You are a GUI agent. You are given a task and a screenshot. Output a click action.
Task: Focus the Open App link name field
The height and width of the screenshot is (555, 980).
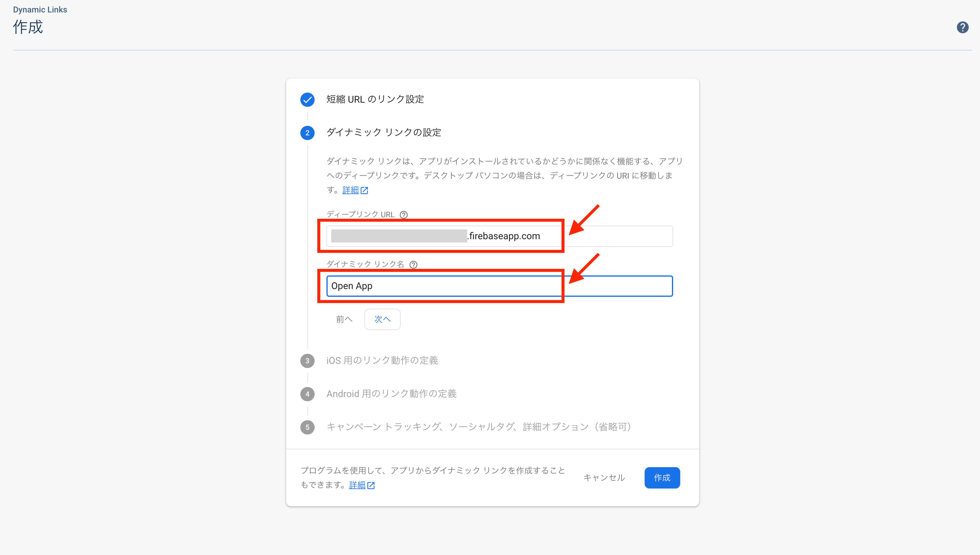(x=499, y=286)
